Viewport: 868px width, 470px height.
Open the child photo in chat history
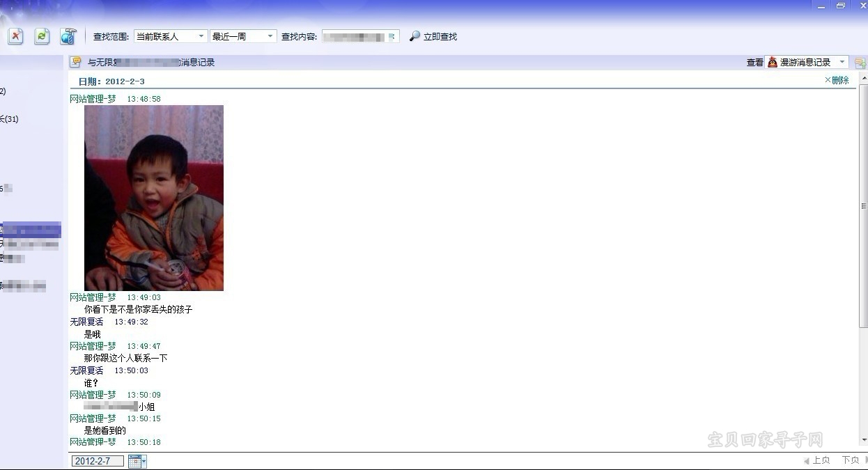pyautogui.click(x=154, y=198)
